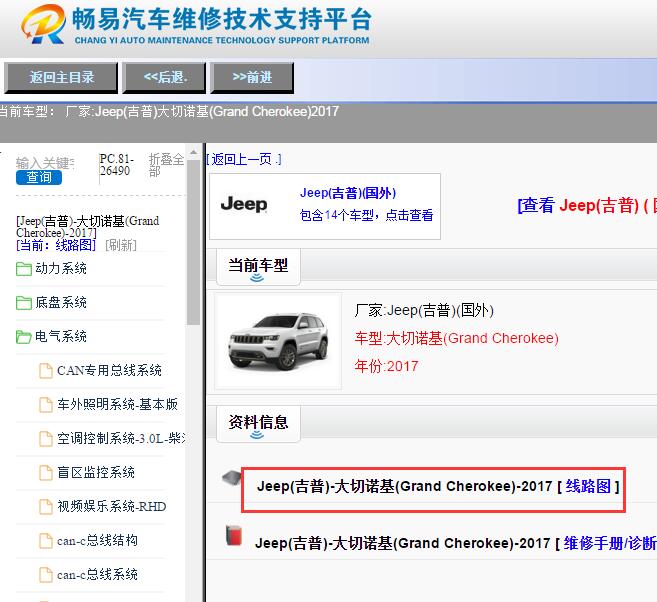
Task: Click the 厂家:Jeep(吉普)(国外) text
Action: tap(424, 310)
